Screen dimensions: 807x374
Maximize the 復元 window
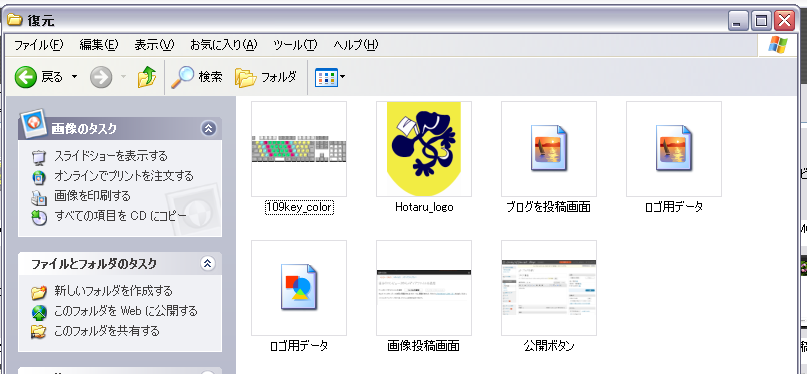[x=761, y=21]
